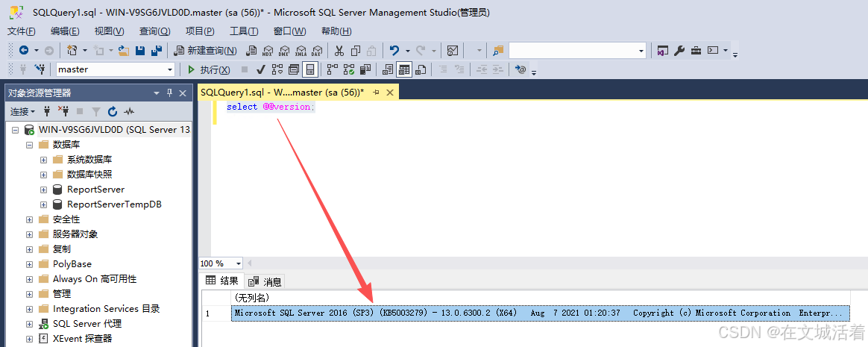This screenshot has width=868, height=347.
Task: Expand the ReportServer database node
Action: (44, 190)
